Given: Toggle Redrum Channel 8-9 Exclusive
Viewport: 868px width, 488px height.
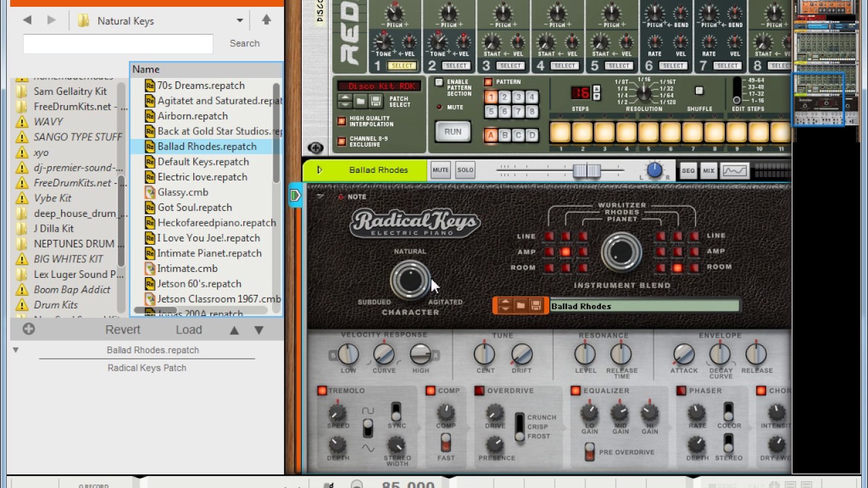Looking at the screenshot, I should [x=342, y=142].
